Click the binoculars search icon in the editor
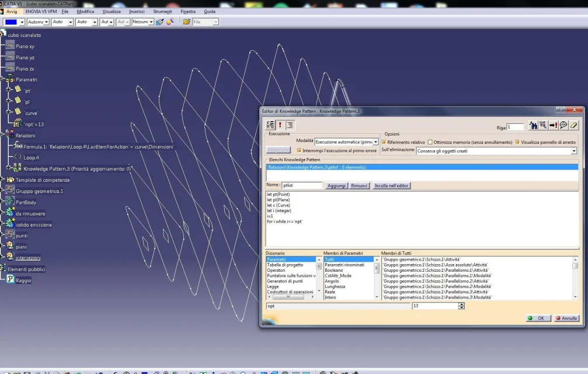This screenshot has width=588, height=374. tap(533, 126)
